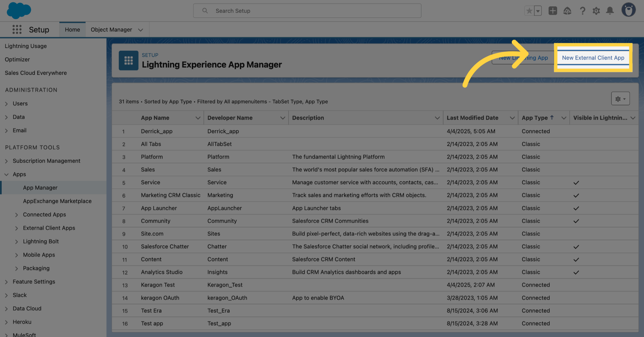Open the App Launcher dots icon
Screen dimensions: 644x337
click(17, 30)
